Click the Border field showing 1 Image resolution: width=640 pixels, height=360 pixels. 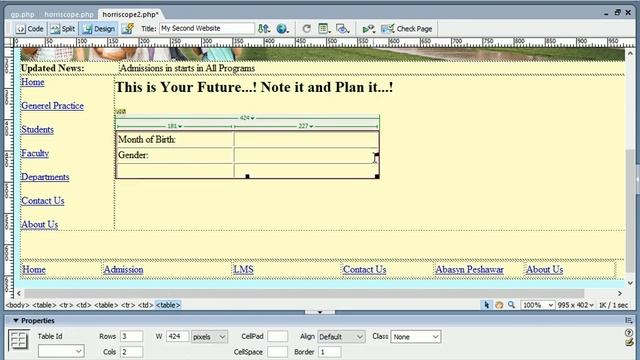click(x=329, y=352)
